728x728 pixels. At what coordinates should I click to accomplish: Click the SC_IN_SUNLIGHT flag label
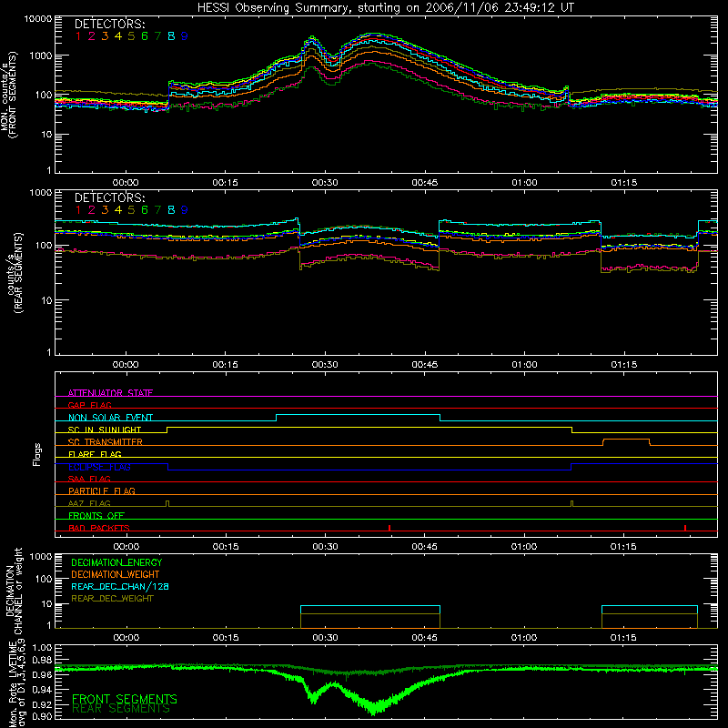coord(105,430)
